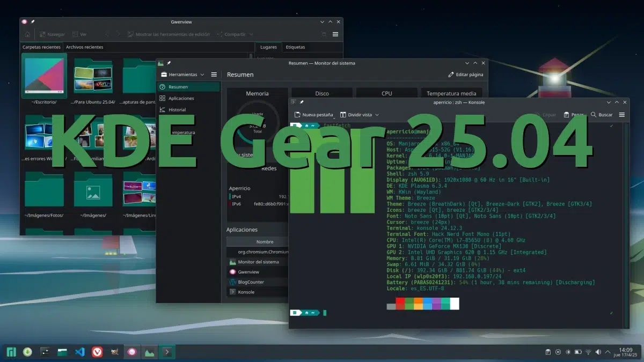This screenshot has width=644, height=362.
Task: Click the Gwenview home (start page) icon
Action: [27, 34]
